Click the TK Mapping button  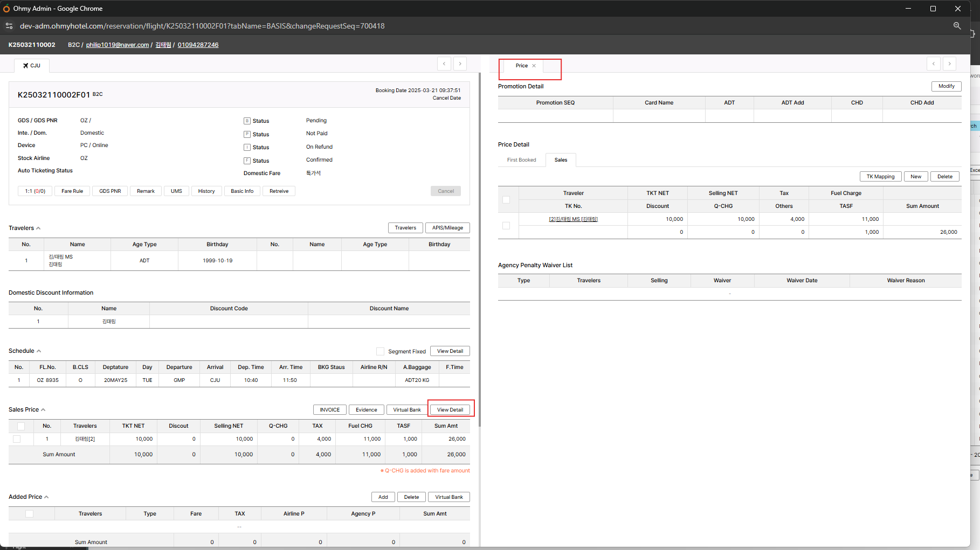(880, 177)
